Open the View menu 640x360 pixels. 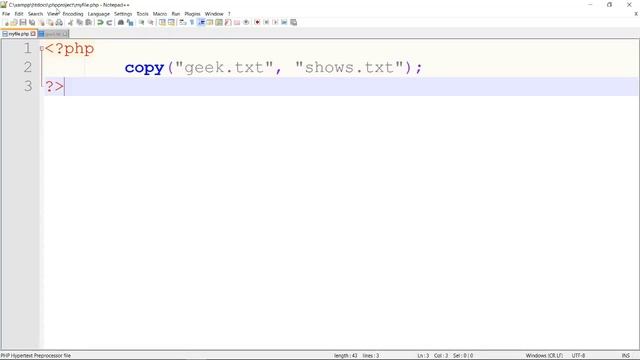[53, 14]
